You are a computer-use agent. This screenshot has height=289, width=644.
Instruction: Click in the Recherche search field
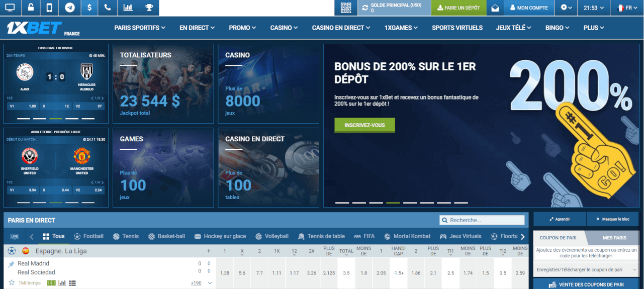482,220
